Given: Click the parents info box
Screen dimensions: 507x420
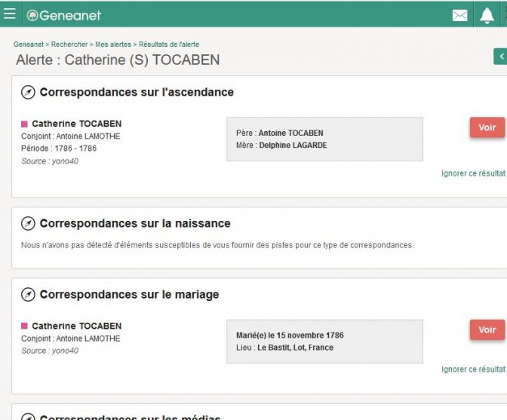Looking at the screenshot, I should click(x=324, y=139).
